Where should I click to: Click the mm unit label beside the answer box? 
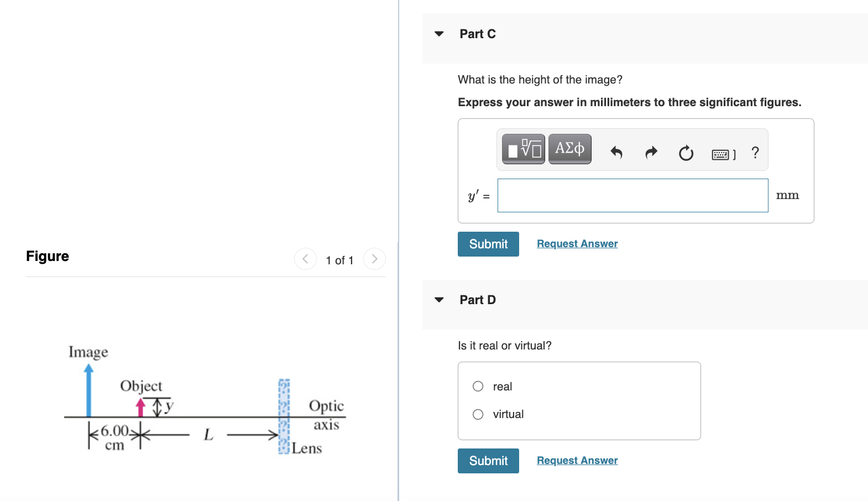787,195
